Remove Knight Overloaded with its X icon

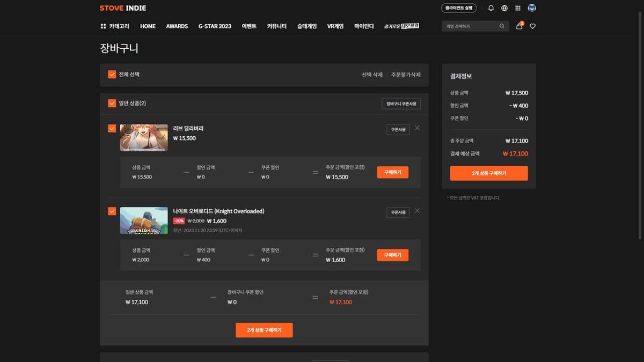point(418,211)
